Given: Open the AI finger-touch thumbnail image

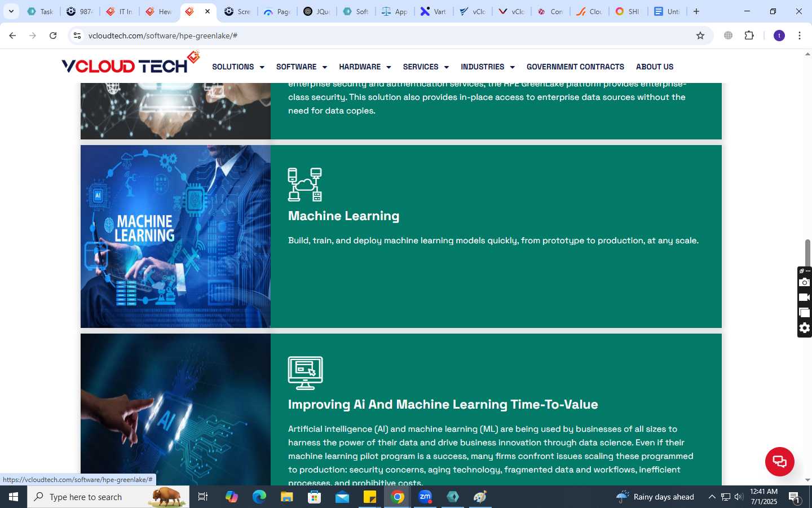Looking at the screenshot, I should 175,409.
